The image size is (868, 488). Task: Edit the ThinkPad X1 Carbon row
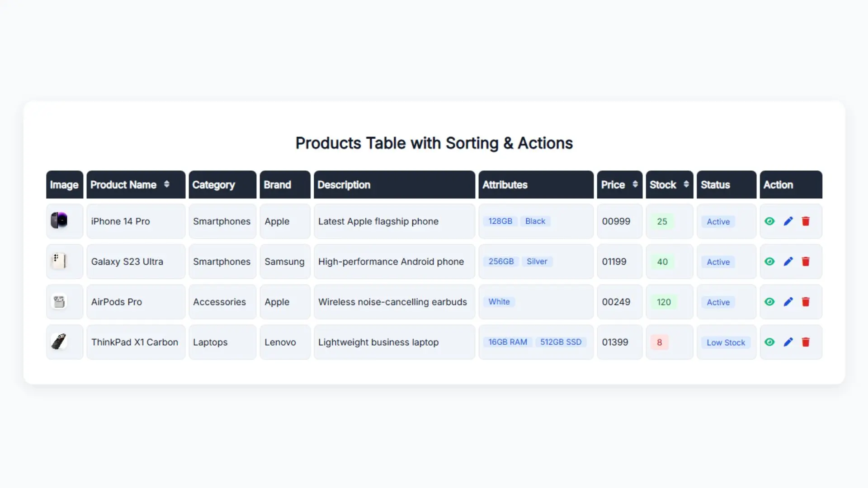tap(788, 342)
